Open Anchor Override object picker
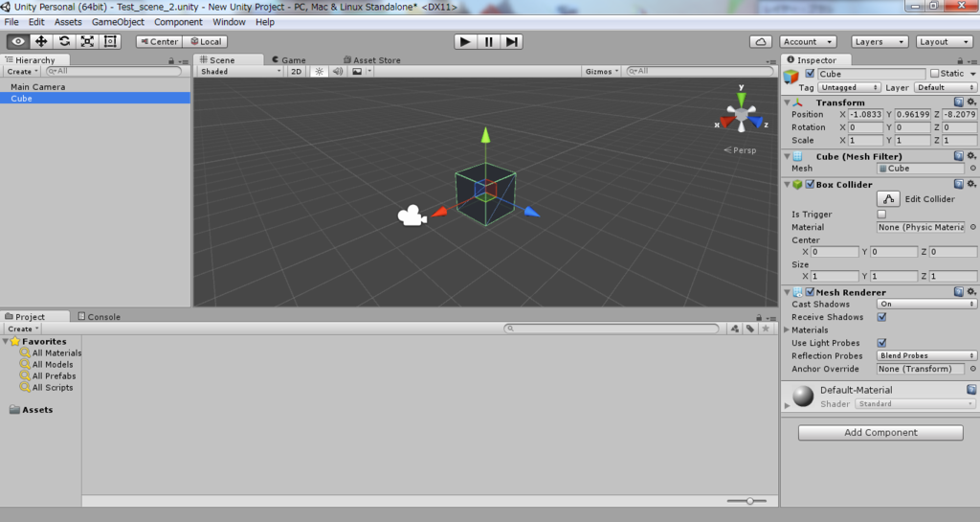980x522 pixels. [972, 369]
